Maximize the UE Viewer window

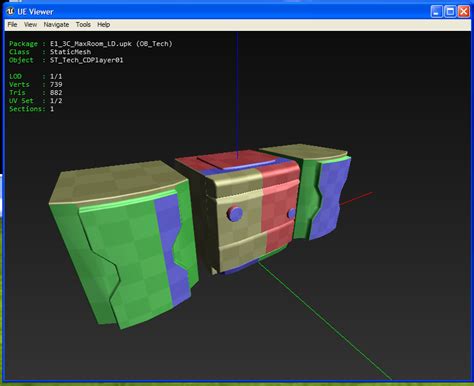point(450,12)
